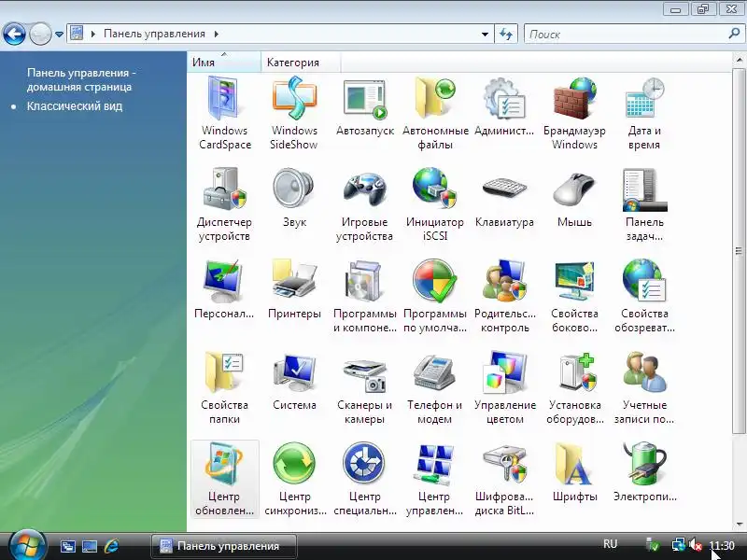Open the Windows Start menu
Viewport: 747px width, 560px height.
coord(28,545)
